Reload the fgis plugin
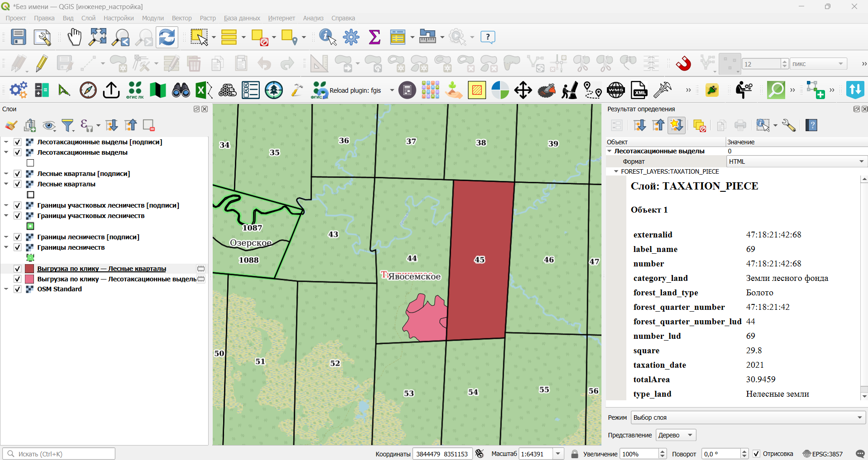Viewport: 868px width, 460px height. tap(346, 90)
